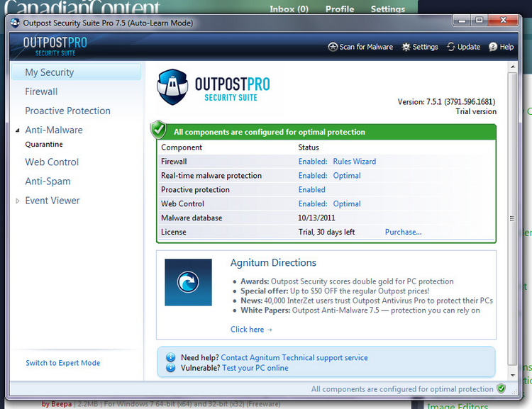This screenshot has height=409, width=532.
Task: Open the Firewall section
Action: (x=41, y=91)
